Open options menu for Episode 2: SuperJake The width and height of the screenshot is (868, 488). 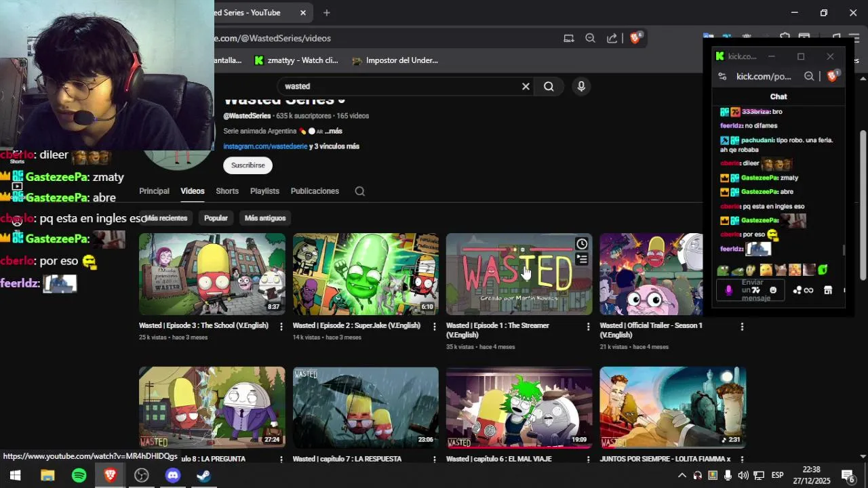(435, 327)
